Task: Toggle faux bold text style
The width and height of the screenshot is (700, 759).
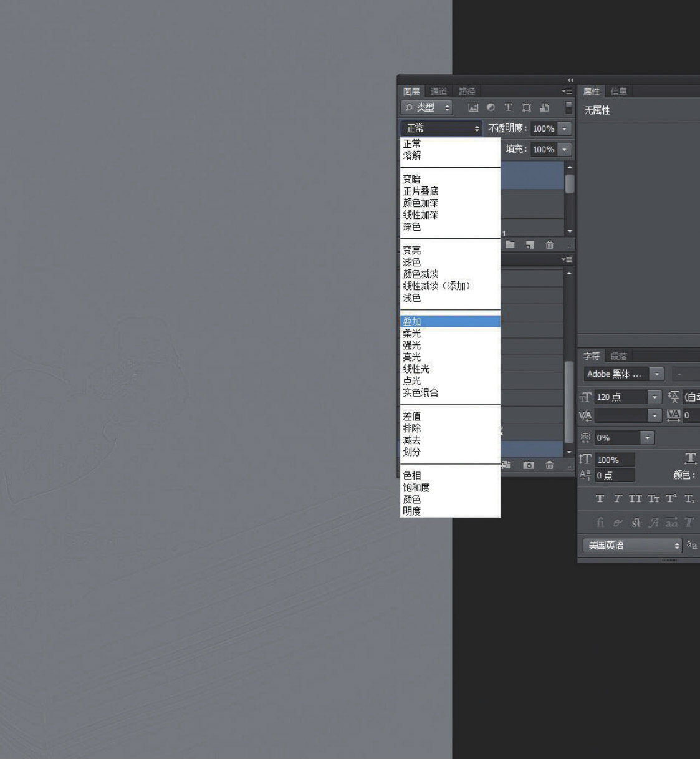Action: click(600, 499)
